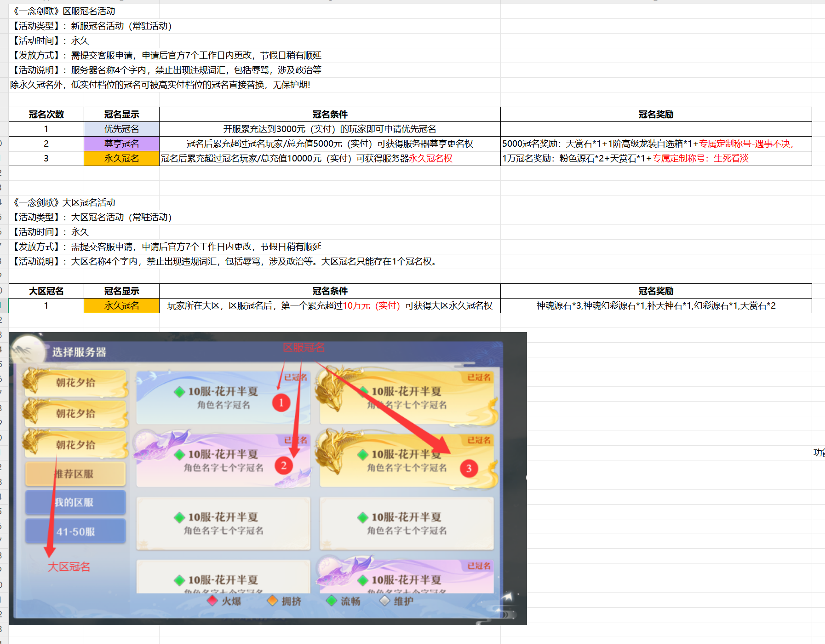825x644 pixels.
Task: Select the light blue 优先冠名 cell
Action: (x=121, y=129)
